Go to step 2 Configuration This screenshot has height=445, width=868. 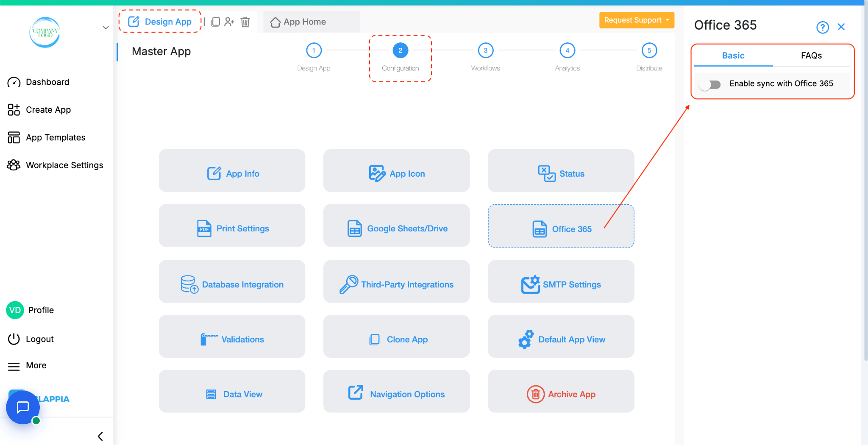point(400,57)
